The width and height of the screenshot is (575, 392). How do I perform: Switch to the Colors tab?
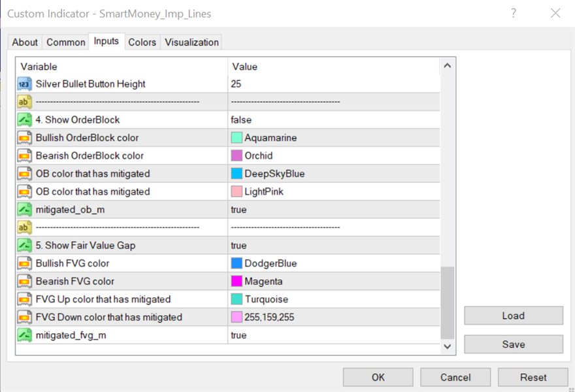[x=142, y=42]
